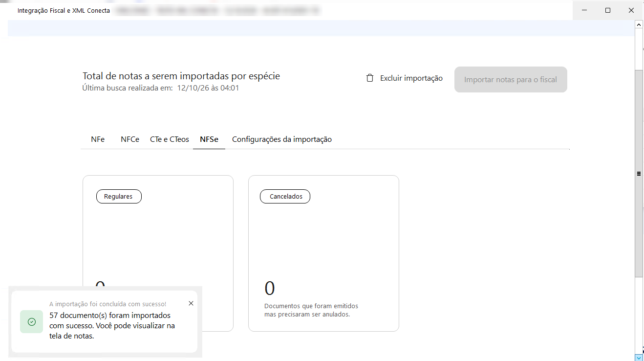This screenshot has height=361, width=644.
Task: Maximize the Integração Fiscal window
Action: [x=608, y=10]
